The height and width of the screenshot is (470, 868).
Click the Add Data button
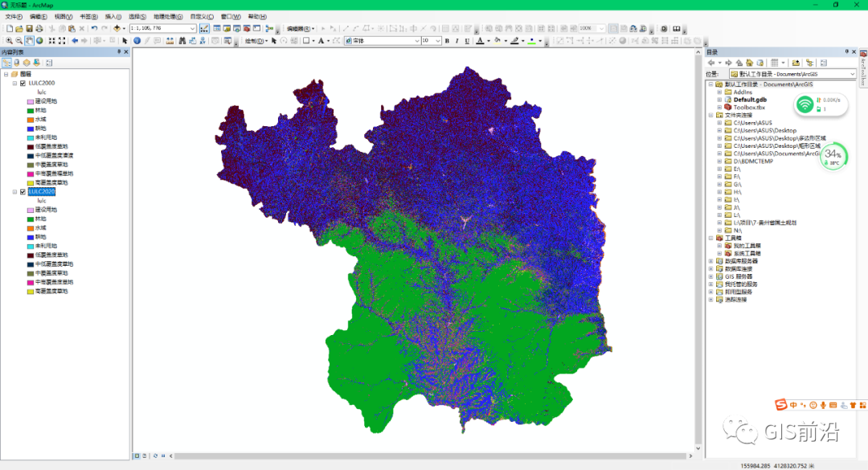tap(117, 28)
